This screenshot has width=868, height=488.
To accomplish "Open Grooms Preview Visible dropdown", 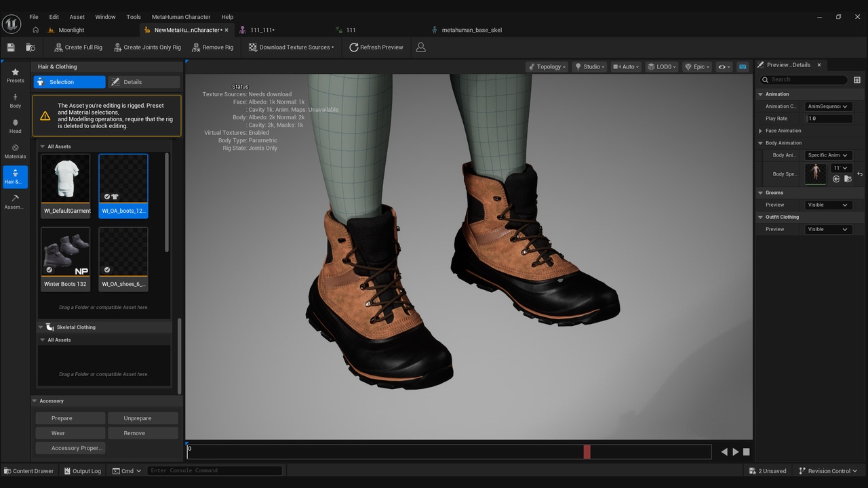I will [x=828, y=205].
